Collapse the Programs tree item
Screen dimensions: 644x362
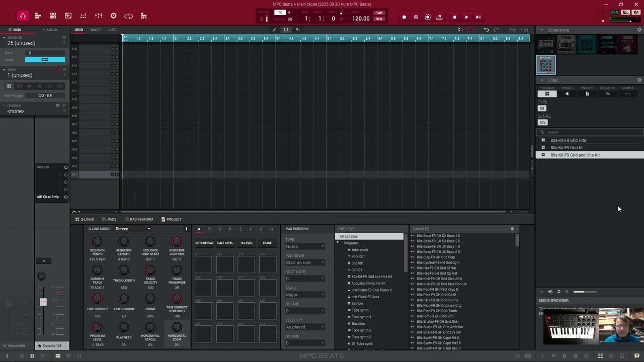point(338,243)
